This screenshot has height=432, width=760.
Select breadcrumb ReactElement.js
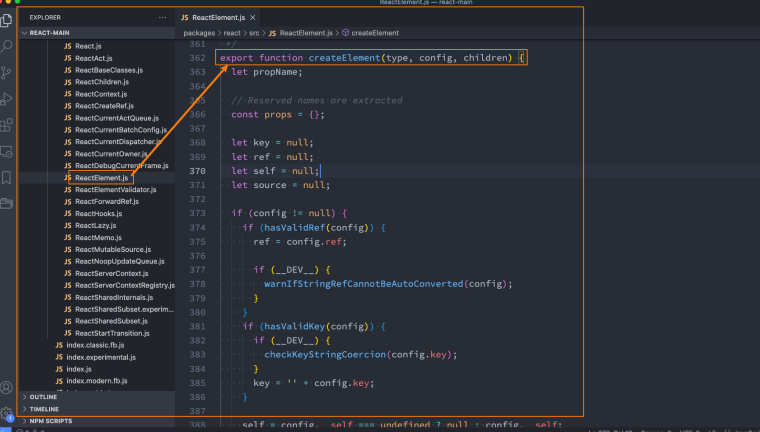(301, 33)
